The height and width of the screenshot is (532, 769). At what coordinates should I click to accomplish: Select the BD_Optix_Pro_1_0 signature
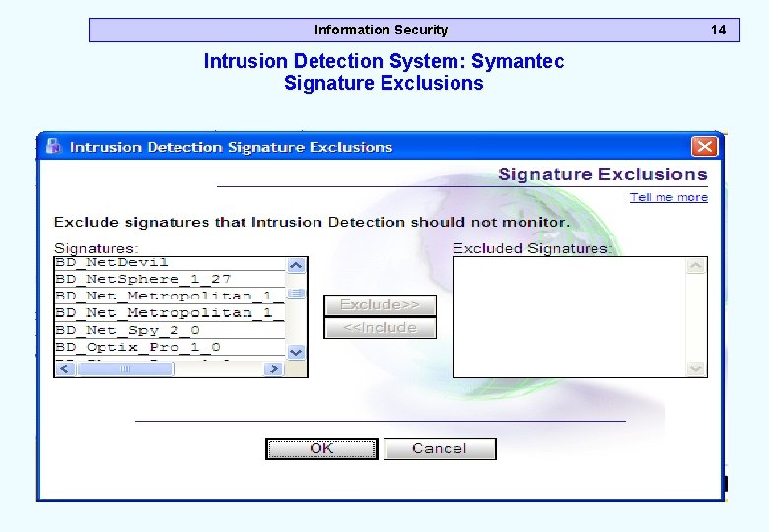pyautogui.click(x=170, y=347)
